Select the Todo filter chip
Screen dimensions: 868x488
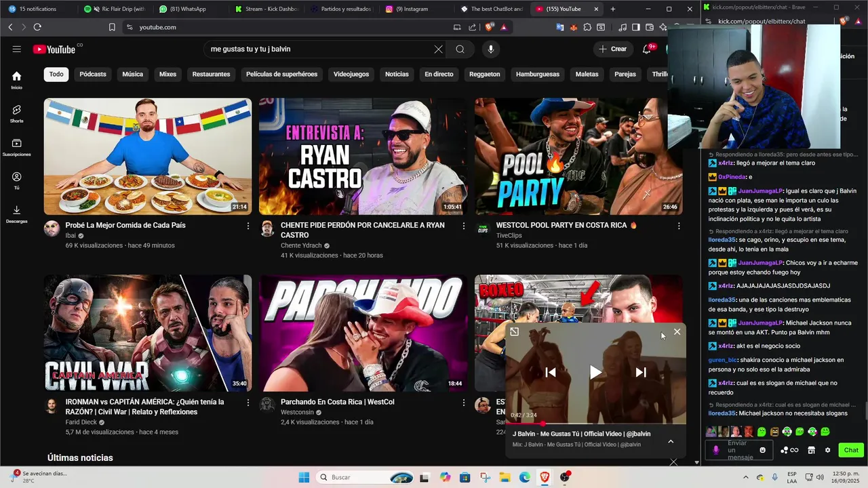tap(56, 74)
